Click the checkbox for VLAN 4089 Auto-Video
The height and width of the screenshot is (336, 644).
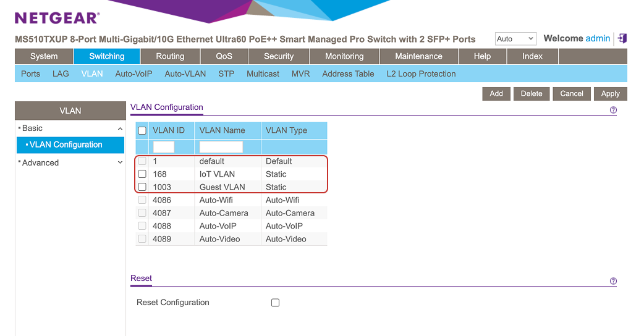point(142,239)
